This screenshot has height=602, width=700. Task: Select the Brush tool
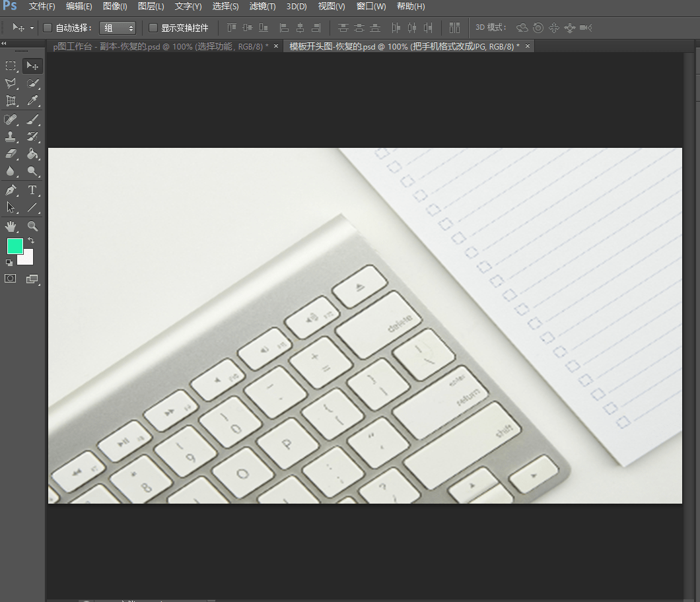(32, 119)
